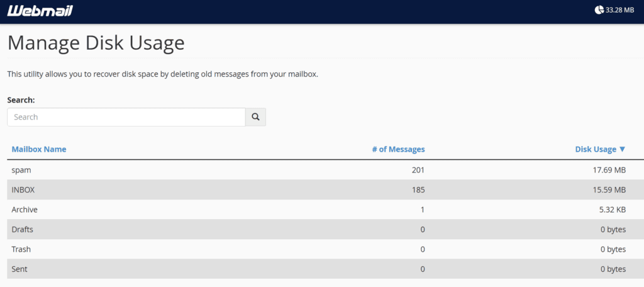This screenshot has width=644, height=287.
Task: Select the spam mailbox row
Action: point(325,170)
